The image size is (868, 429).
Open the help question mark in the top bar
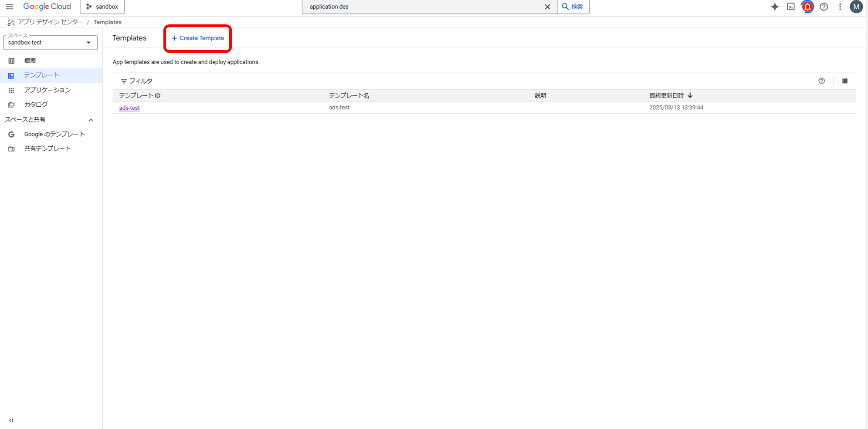pyautogui.click(x=824, y=7)
